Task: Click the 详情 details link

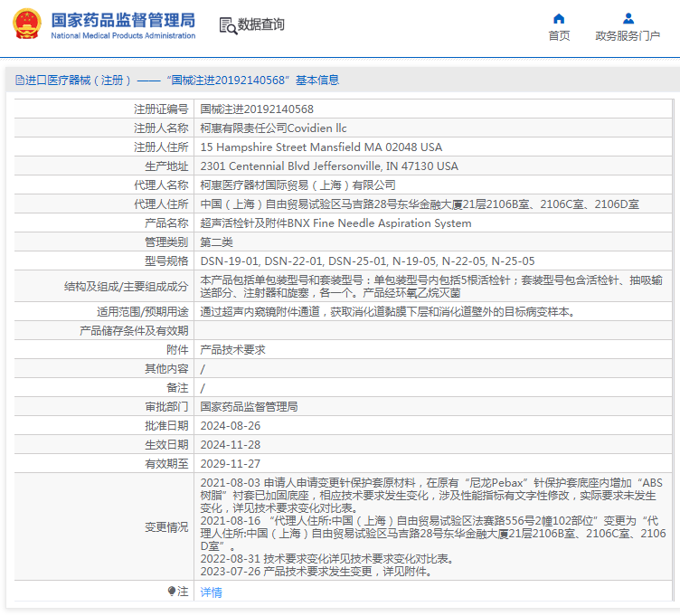Action: coord(212,592)
